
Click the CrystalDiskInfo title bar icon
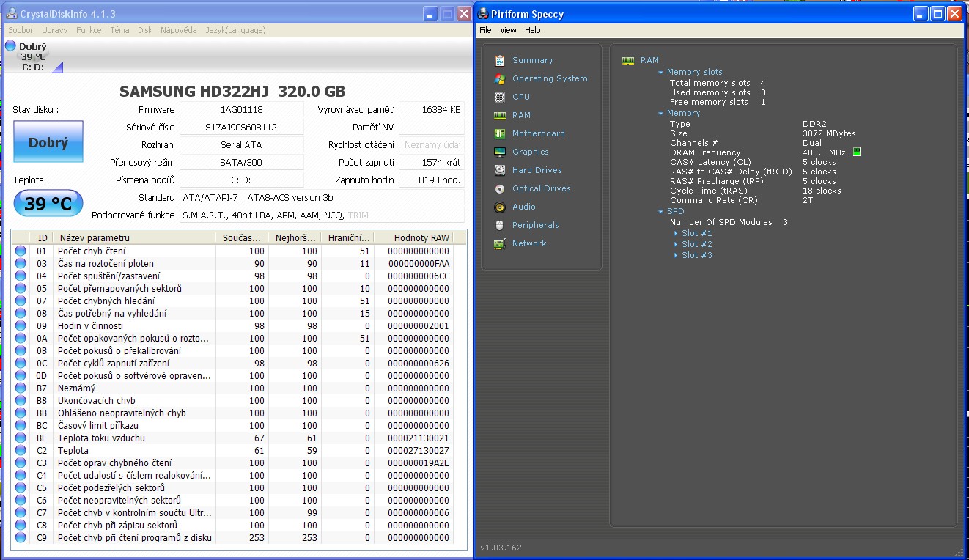tap(11, 14)
